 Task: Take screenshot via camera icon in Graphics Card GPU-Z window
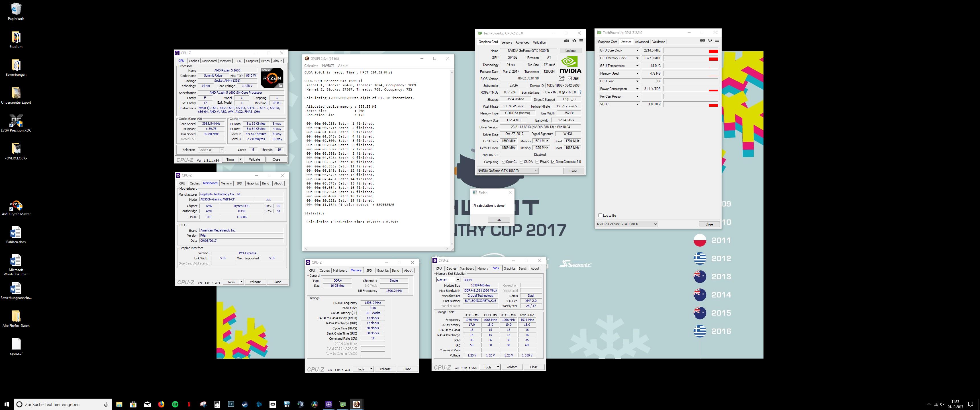click(566, 41)
